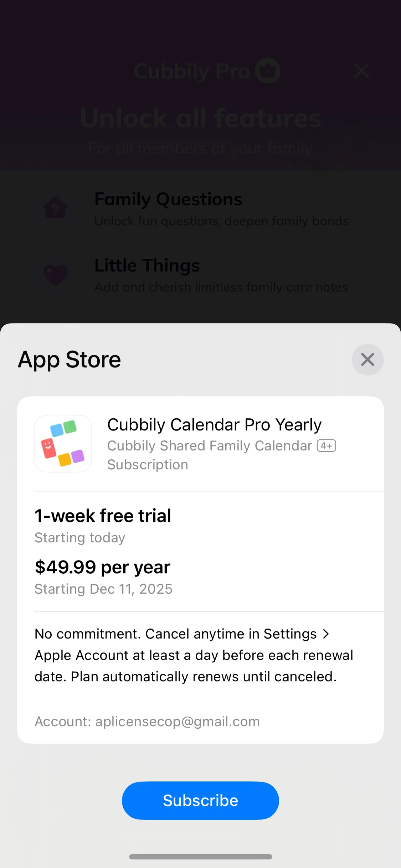Image resolution: width=401 pixels, height=868 pixels.
Task: Click the Starting Dec 11, 2025 text
Action: [103, 589]
